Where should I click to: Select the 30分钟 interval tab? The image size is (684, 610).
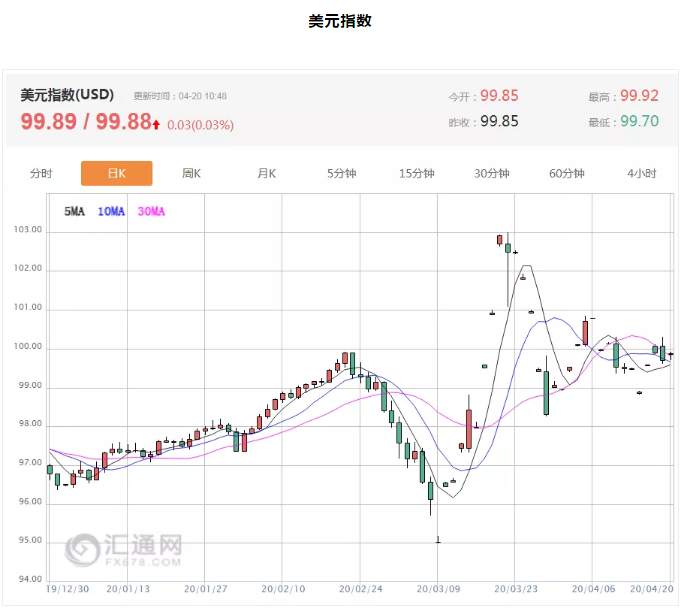point(492,174)
